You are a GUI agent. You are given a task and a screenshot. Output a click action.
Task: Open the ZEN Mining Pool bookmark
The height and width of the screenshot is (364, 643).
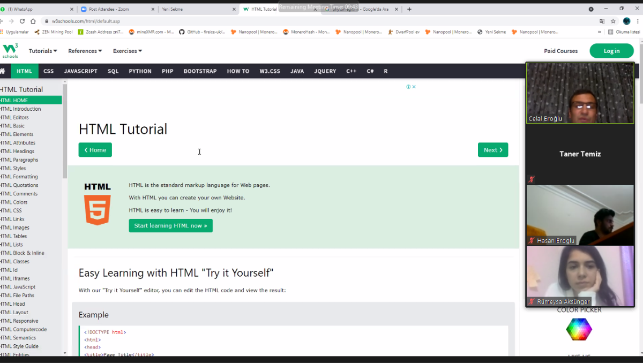click(53, 32)
